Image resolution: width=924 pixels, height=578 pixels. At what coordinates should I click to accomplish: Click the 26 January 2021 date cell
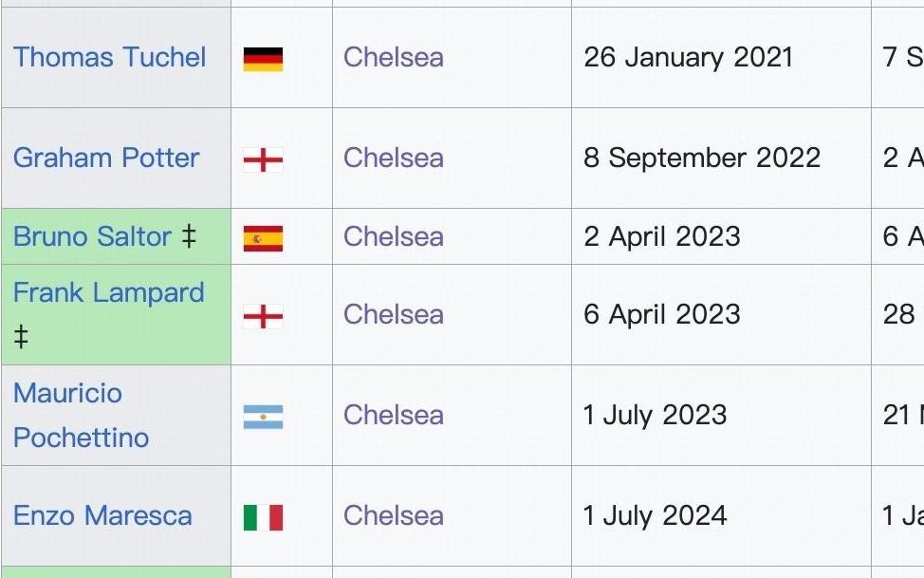tap(688, 57)
